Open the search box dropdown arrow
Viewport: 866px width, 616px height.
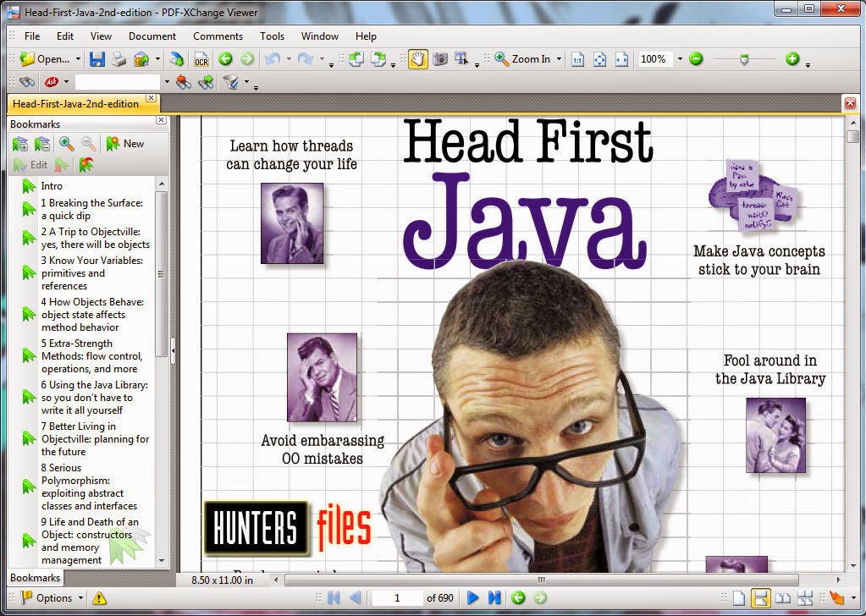pos(167,82)
